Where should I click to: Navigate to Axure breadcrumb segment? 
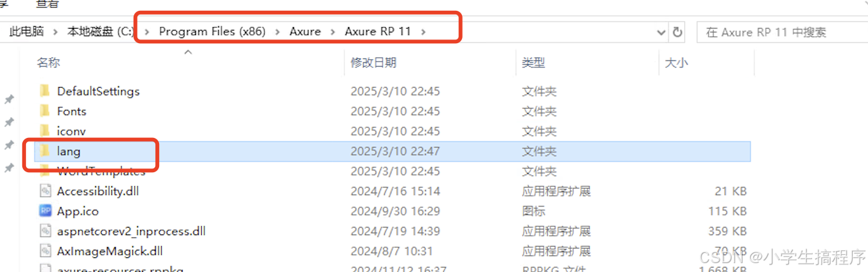click(305, 31)
